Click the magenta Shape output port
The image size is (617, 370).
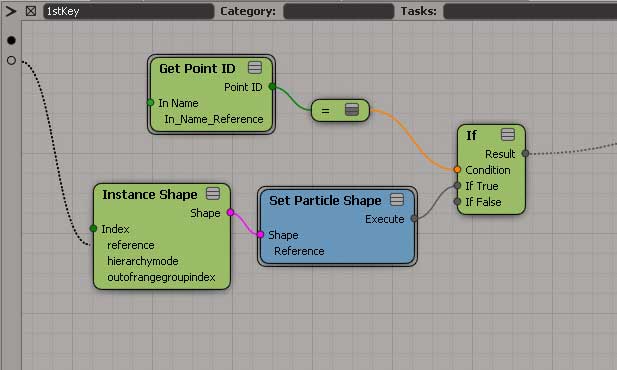tap(231, 213)
